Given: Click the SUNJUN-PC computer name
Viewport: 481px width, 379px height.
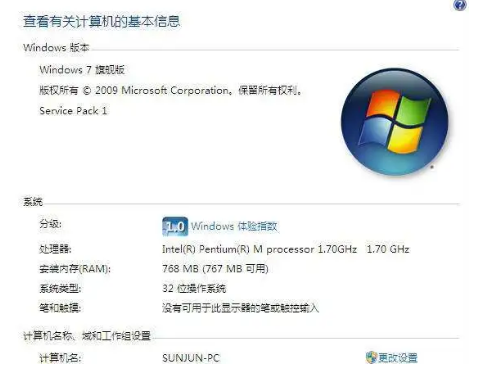Looking at the screenshot, I should 191,358.
